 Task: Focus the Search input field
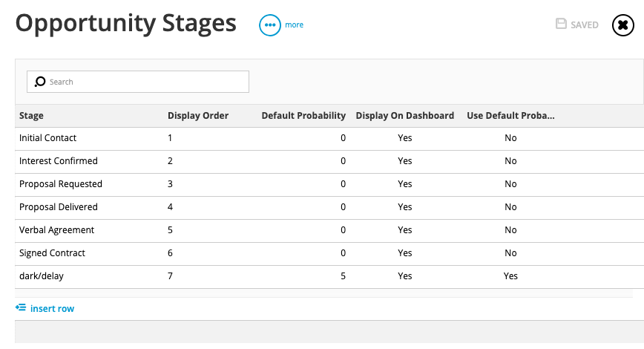tap(138, 82)
